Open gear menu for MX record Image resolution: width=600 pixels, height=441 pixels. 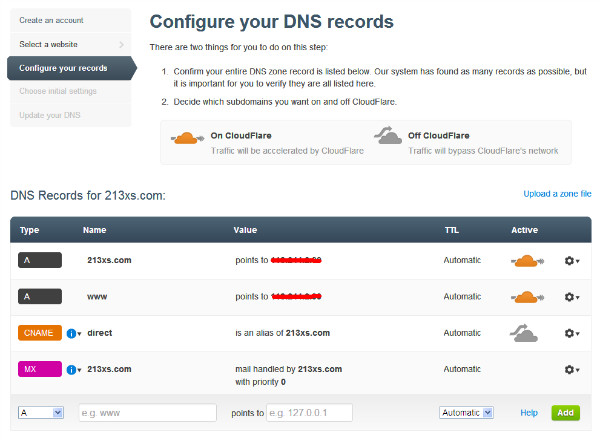(572, 369)
